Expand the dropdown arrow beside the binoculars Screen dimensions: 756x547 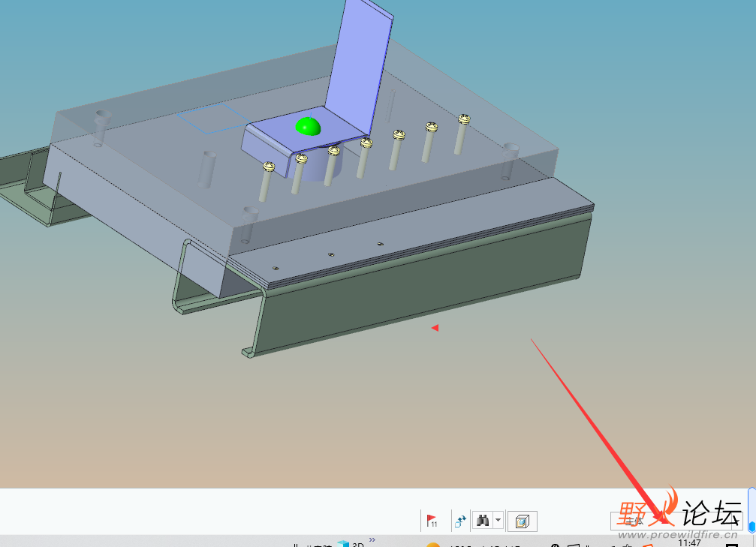[x=498, y=521]
